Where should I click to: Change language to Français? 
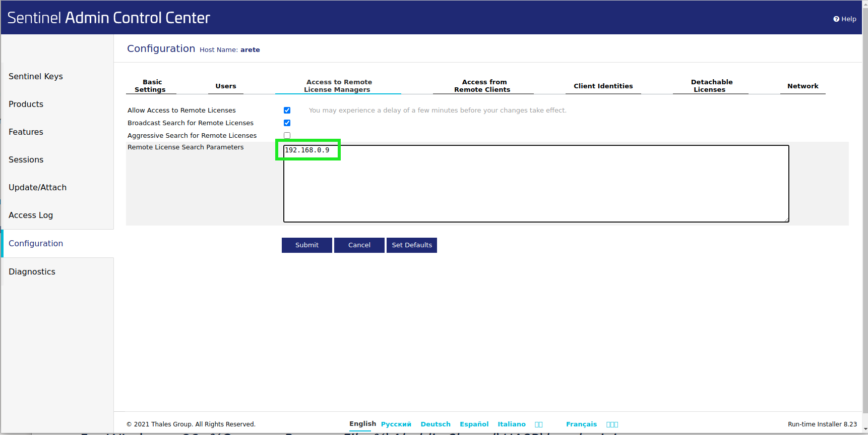tap(581, 424)
